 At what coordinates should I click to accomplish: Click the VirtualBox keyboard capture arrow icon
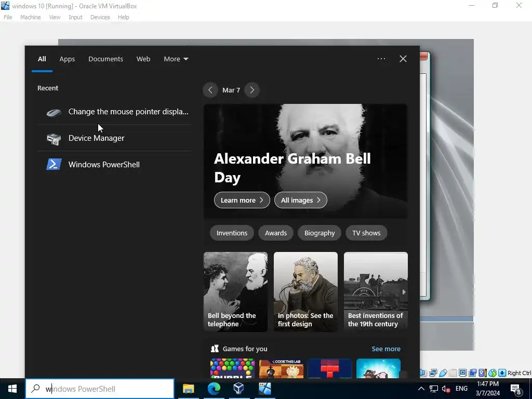(502, 373)
